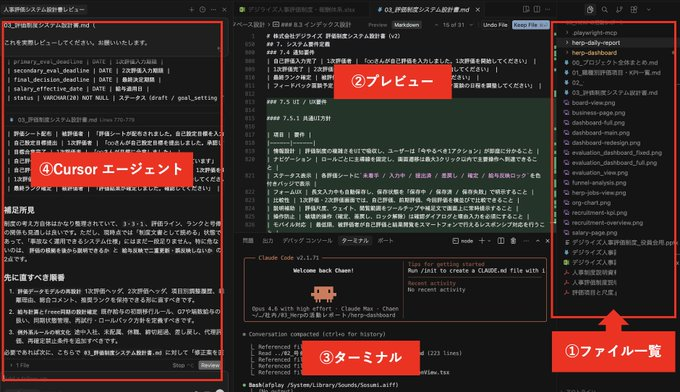Open evaluation_dashboard_fixed.png file
Screen dimensions: 680x392
[616, 153]
